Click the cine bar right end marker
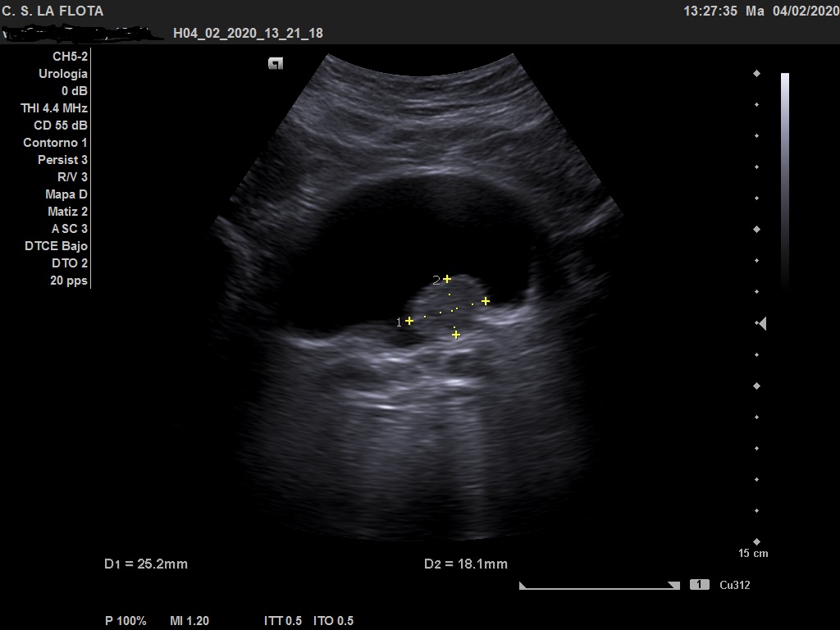This screenshot has width=840, height=630. [673, 586]
